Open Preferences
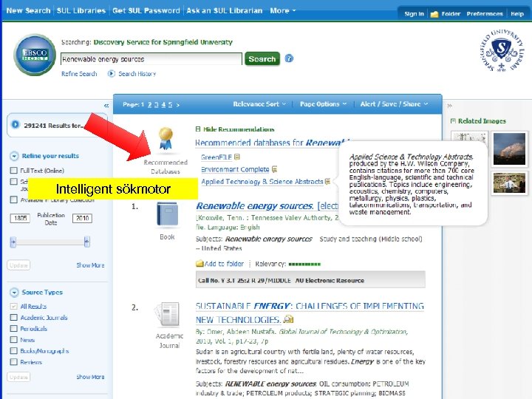The width and height of the screenshot is (532, 399). click(x=485, y=14)
